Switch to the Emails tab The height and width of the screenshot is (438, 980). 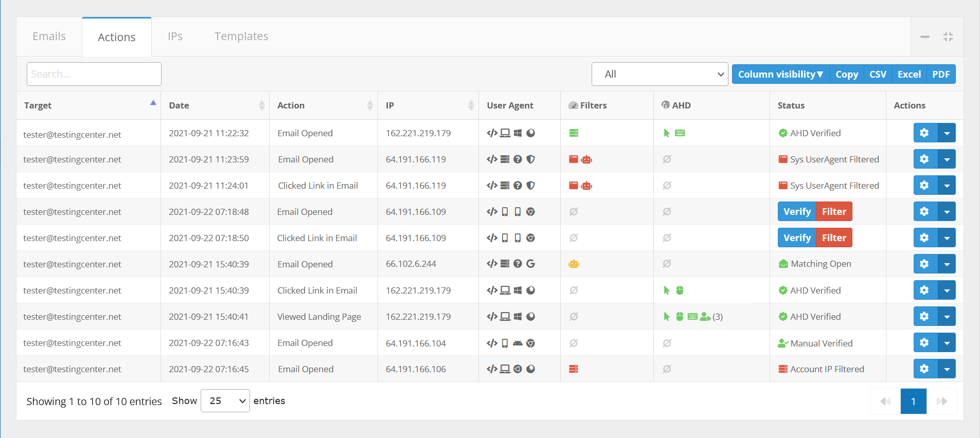pyautogui.click(x=49, y=36)
